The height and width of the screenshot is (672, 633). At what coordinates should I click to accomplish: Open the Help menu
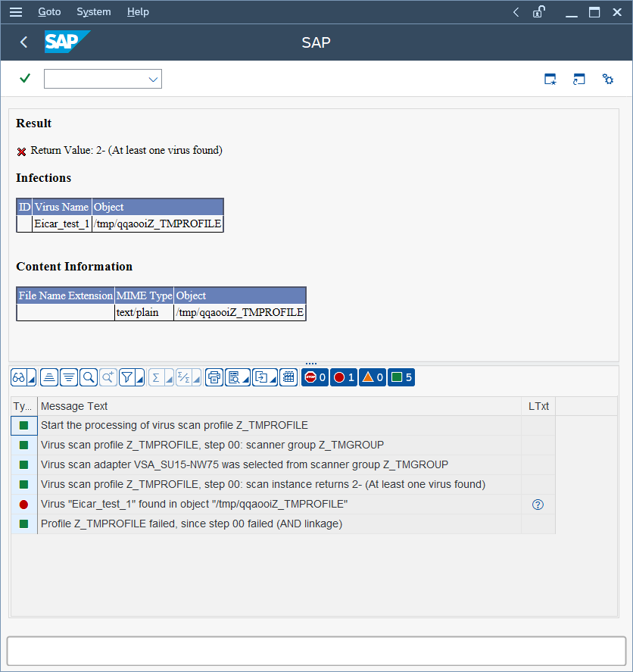pyautogui.click(x=138, y=11)
